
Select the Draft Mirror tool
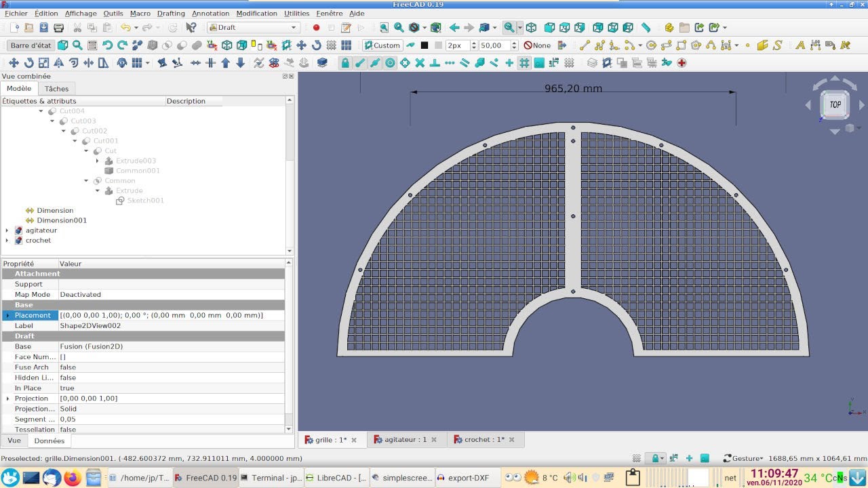(x=58, y=63)
